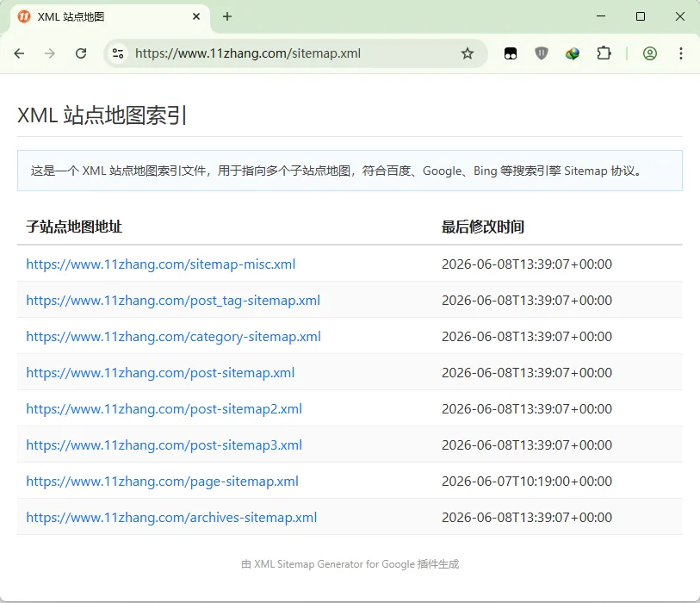Click the 2026-06-07T10:19:00+00:00 timestamp
Image resolution: width=700 pixels, height=603 pixels.
(x=527, y=481)
